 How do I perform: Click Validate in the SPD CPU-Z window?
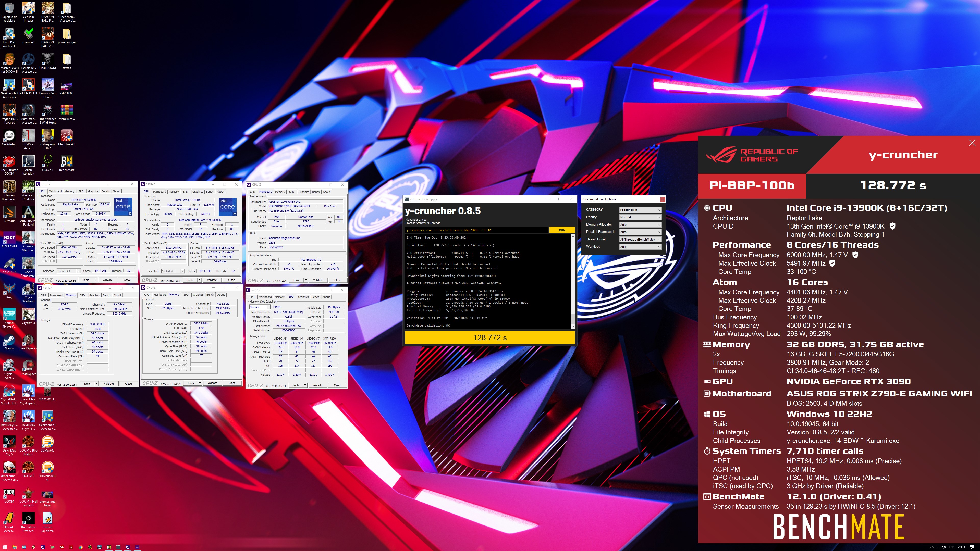coord(317,385)
